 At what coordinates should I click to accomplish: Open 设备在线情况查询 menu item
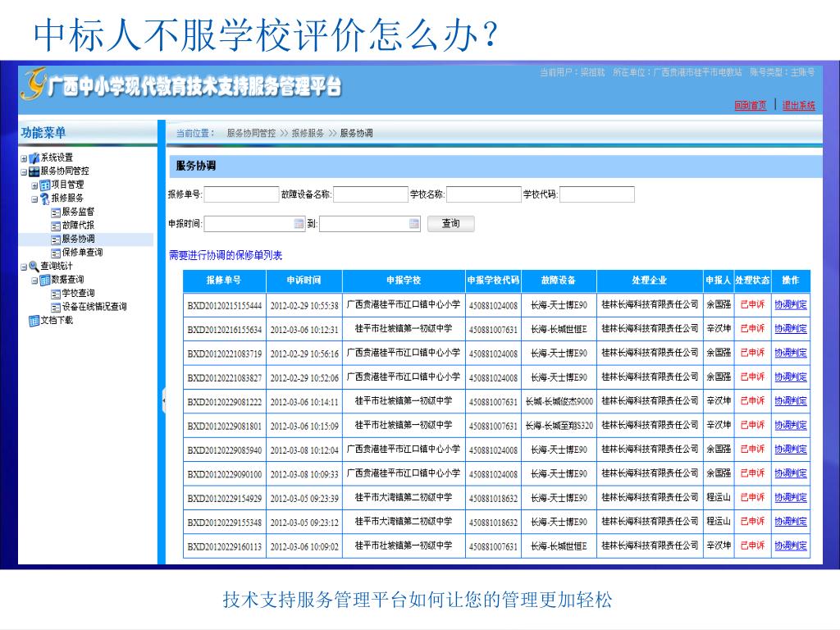click(x=94, y=307)
